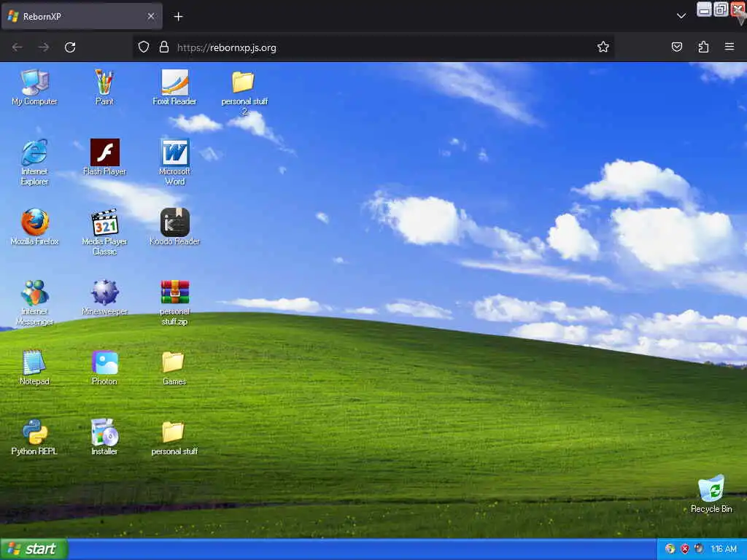Screen dimensions: 747x560
Task: Launch Internet Explorer from the desktop
Action: point(34,162)
